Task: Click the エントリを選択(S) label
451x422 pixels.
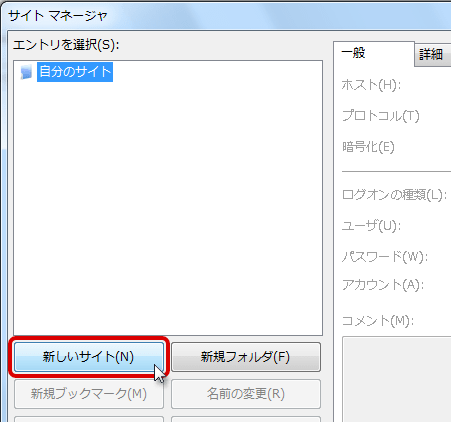Action: (x=66, y=45)
